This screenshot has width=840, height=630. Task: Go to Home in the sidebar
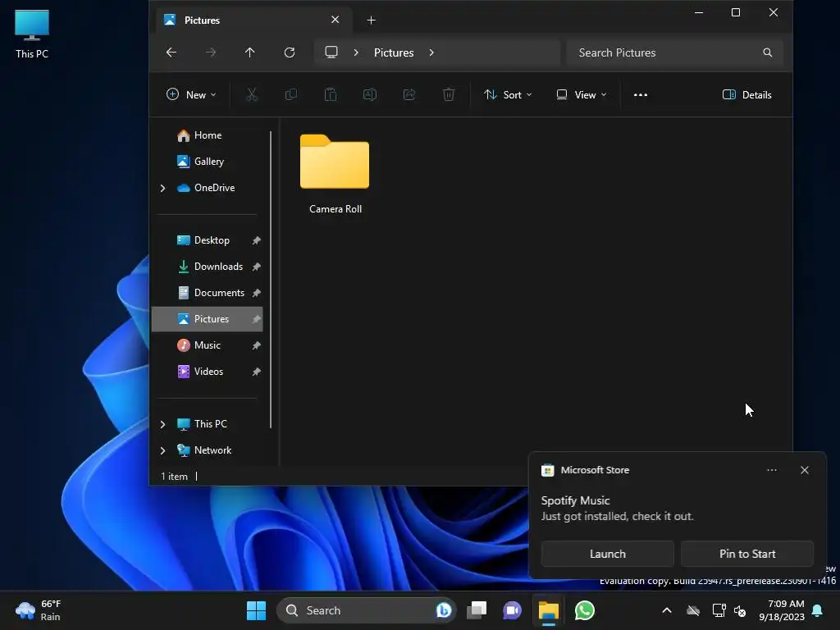coord(208,135)
